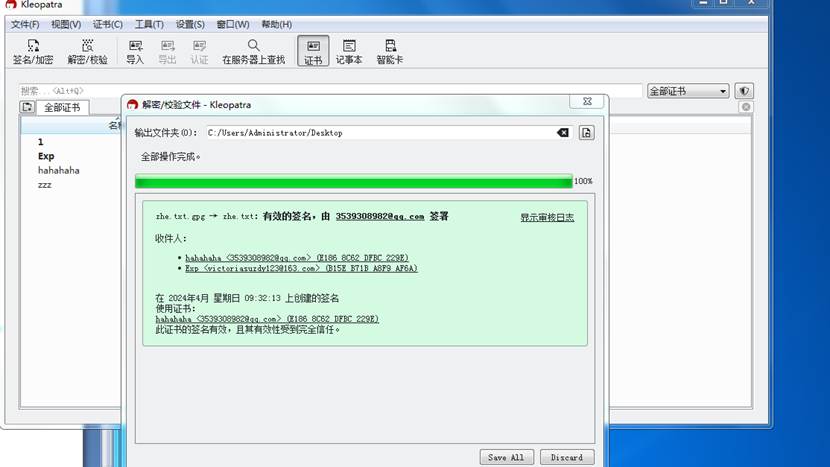Click the hahahaha link under 使用证书
The image size is (830, 467).
(x=267, y=319)
